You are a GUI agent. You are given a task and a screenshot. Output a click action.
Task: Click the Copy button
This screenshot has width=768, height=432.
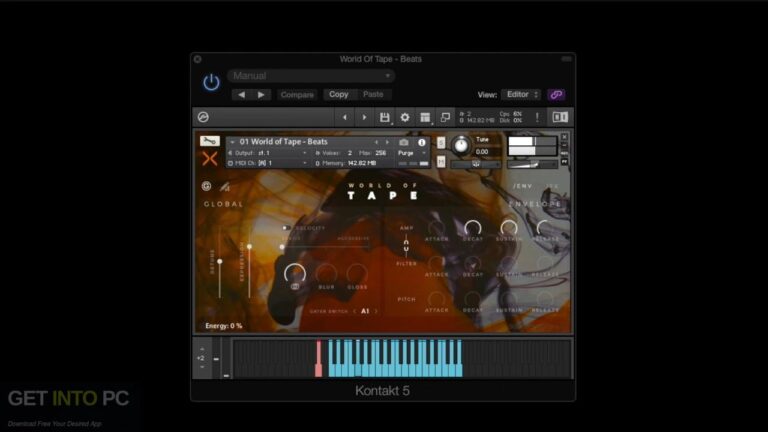click(x=338, y=95)
